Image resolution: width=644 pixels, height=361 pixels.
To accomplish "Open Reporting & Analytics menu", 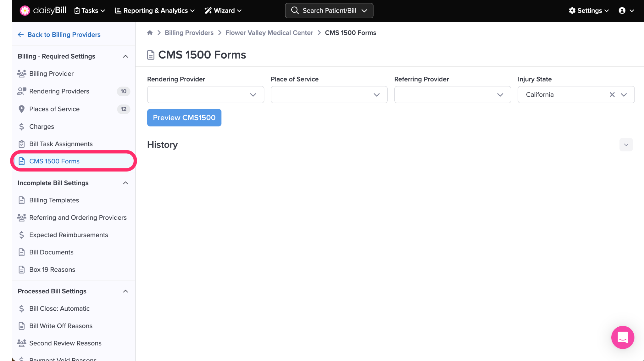I will tap(155, 10).
